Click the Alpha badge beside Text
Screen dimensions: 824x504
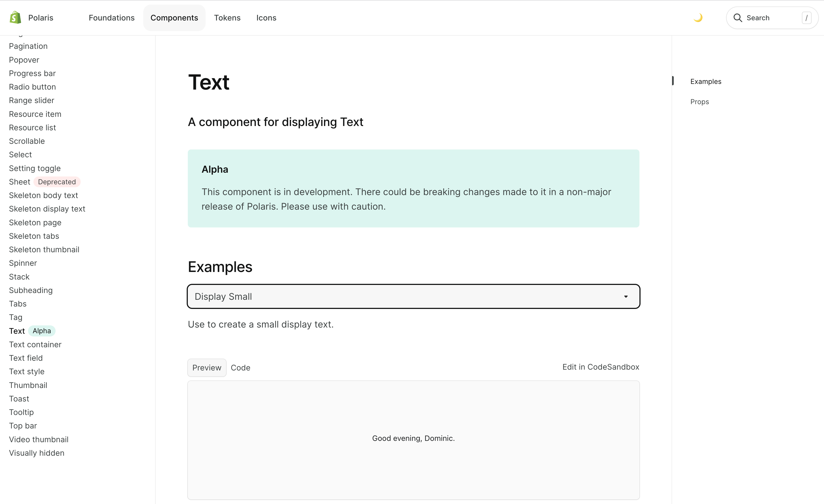pyautogui.click(x=42, y=331)
